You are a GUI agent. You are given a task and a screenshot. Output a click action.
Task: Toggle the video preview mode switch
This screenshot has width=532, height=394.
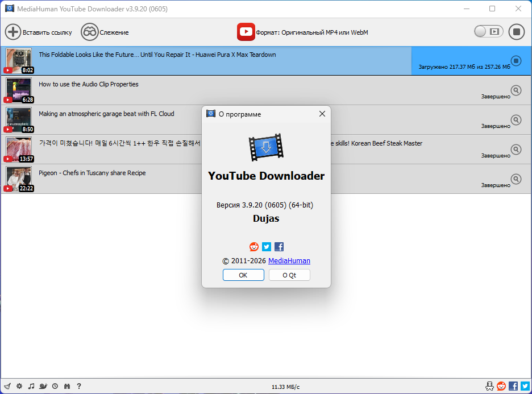pos(489,32)
